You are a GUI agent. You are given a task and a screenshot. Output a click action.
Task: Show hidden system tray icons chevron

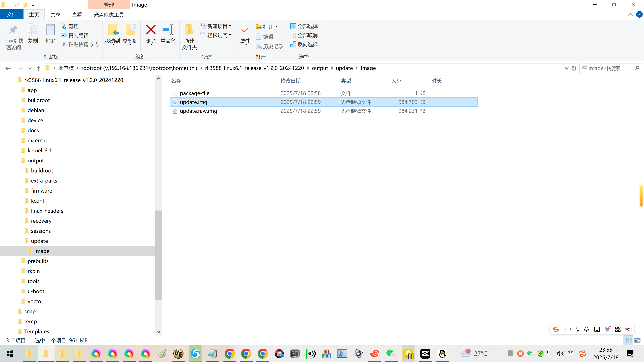click(500, 353)
